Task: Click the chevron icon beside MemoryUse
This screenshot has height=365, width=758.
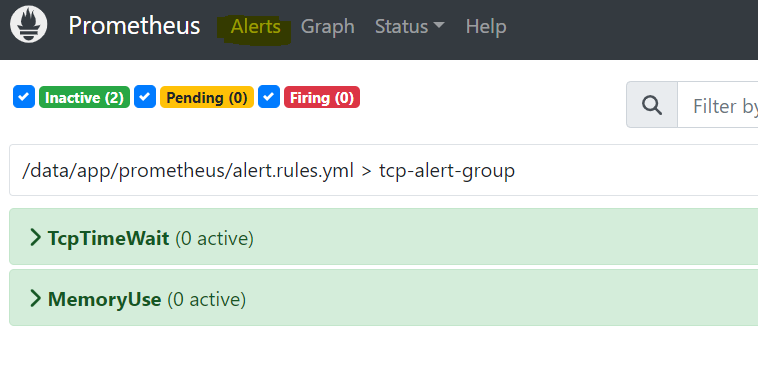Action: [35, 299]
